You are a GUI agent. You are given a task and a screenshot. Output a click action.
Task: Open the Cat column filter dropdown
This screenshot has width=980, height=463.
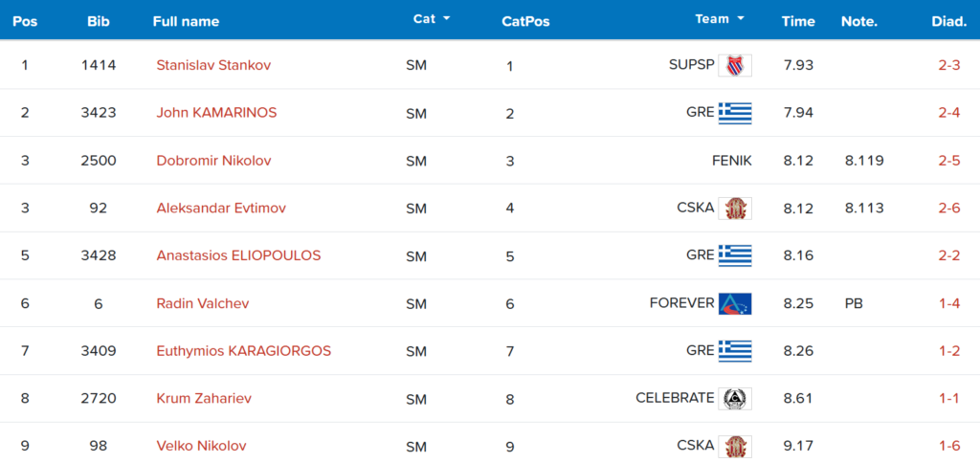(446, 19)
